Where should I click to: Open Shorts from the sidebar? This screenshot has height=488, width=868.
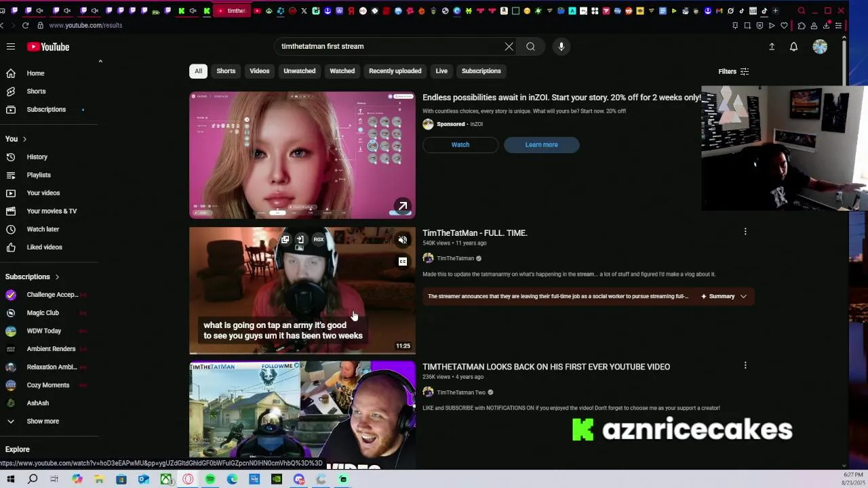[36, 91]
